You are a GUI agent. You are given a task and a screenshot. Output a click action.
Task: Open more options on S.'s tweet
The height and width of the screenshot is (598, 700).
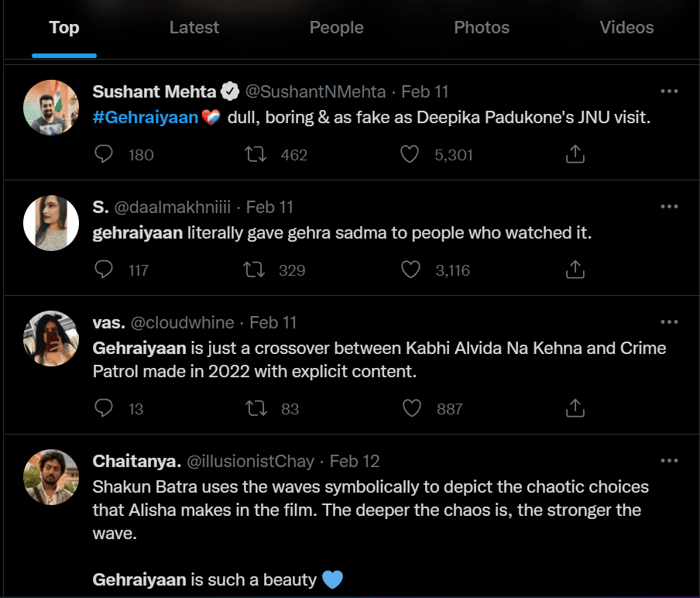[x=669, y=207]
